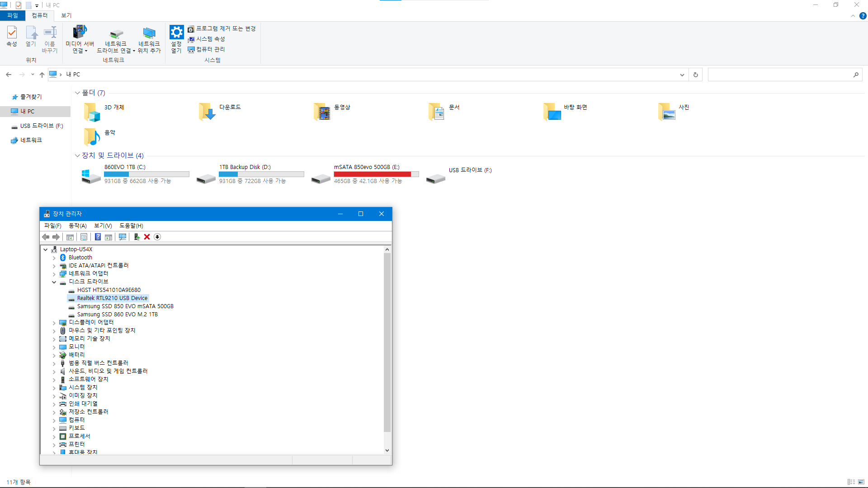Screen dimensions: 868x488
Task: Click scan for hardware changes monitor icon
Action: (x=123, y=237)
